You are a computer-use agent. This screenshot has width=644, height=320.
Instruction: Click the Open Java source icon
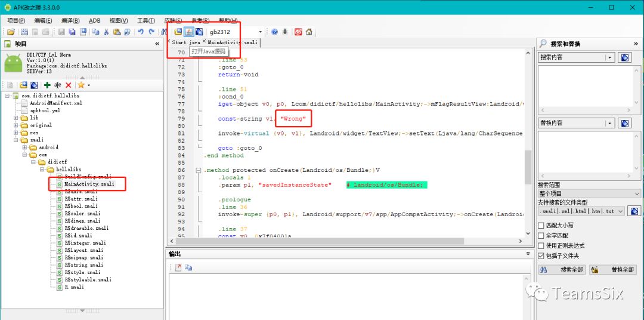tap(189, 32)
